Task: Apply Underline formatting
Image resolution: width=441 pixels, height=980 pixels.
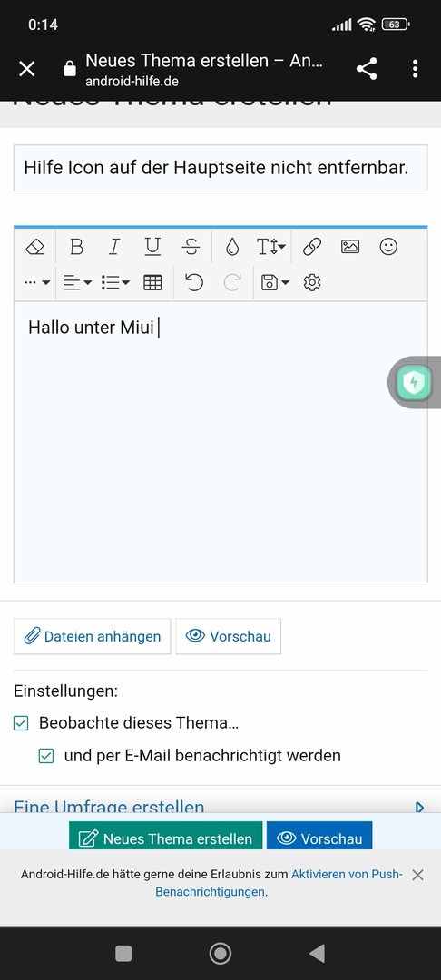Action: pyautogui.click(x=152, y=247)
